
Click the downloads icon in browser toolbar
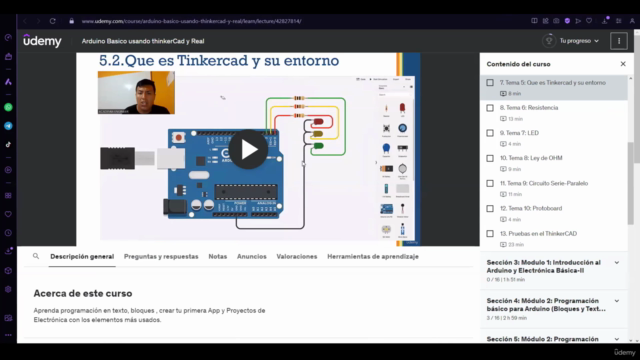click(x=605, y=21)
